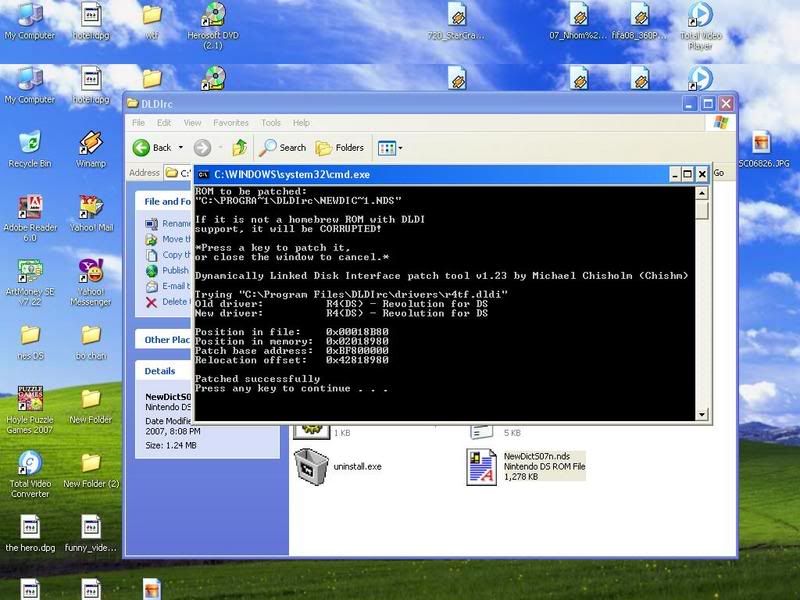
Task: Open the Edit menu
Action: (164, 123)
